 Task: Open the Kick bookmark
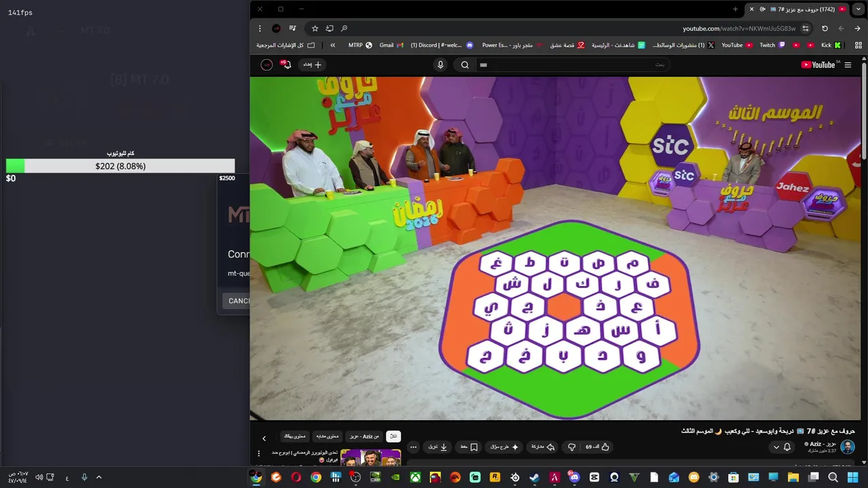tap(831, 45)
